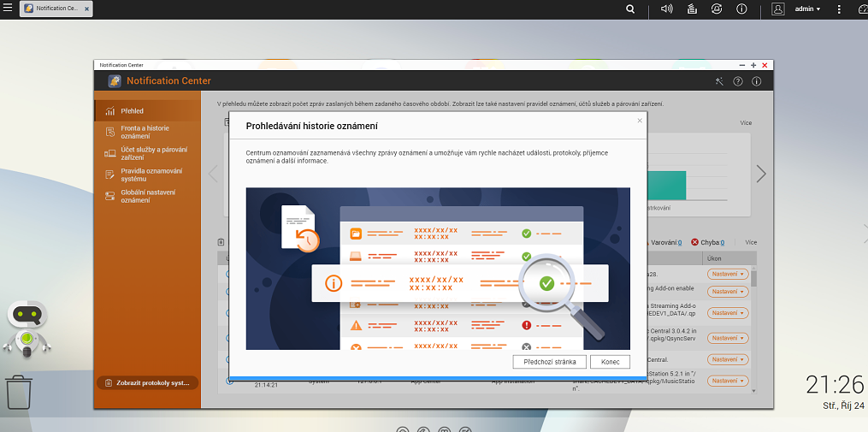The height and width of the screenshot is (432, 868).
Task: Click the Více link beside Chyba counter
Action: click(x=751, y=243)
